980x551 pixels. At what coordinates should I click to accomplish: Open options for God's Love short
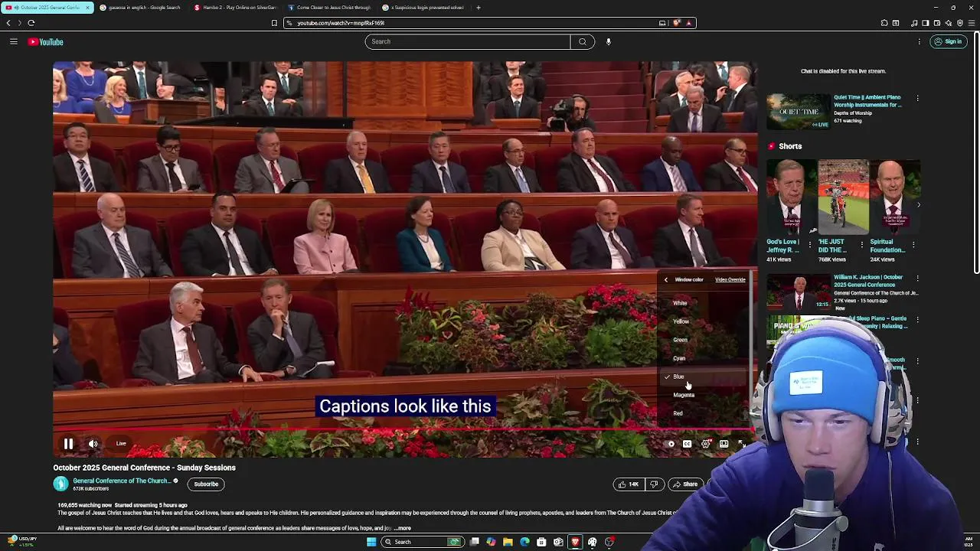(811, 245)
